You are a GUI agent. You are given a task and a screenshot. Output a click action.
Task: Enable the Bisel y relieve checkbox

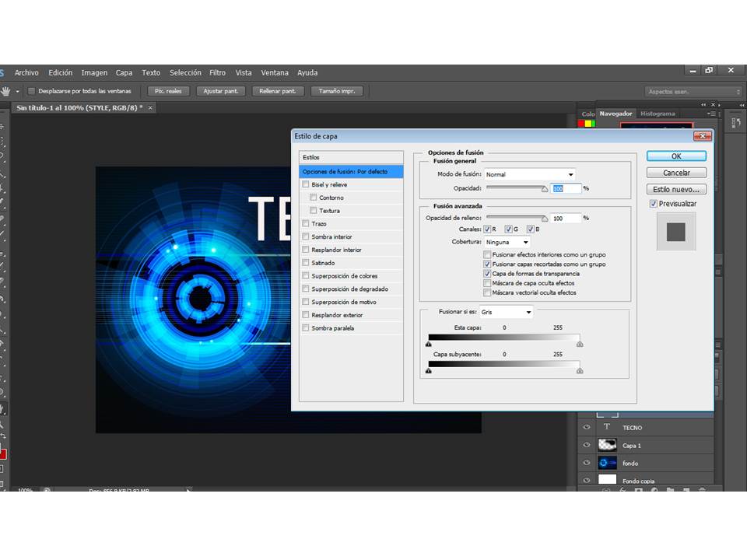click(305, 184)
